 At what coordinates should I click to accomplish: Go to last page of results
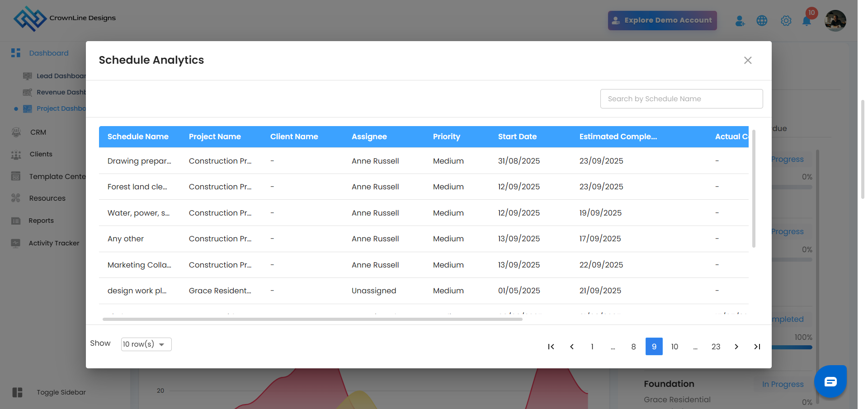click(757, 347)
